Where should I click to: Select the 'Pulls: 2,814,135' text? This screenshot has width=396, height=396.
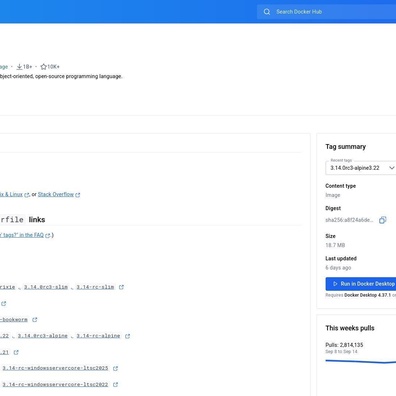[x=344, y=345]
